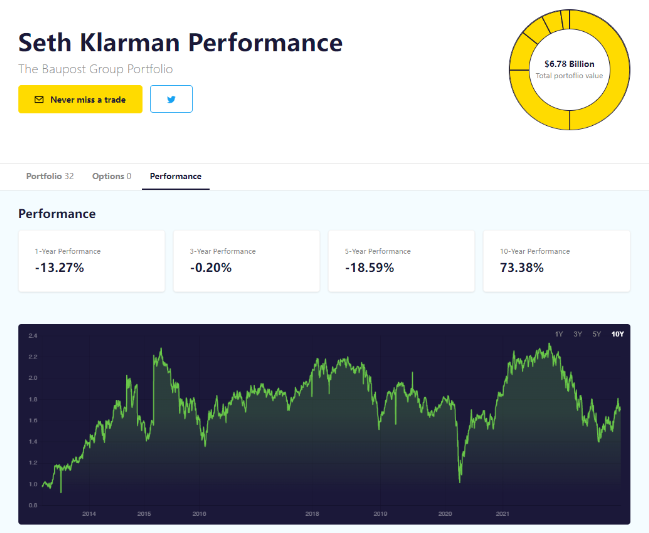Set the chart range to 5Y

pyautogui.click(x=596, y=334)
